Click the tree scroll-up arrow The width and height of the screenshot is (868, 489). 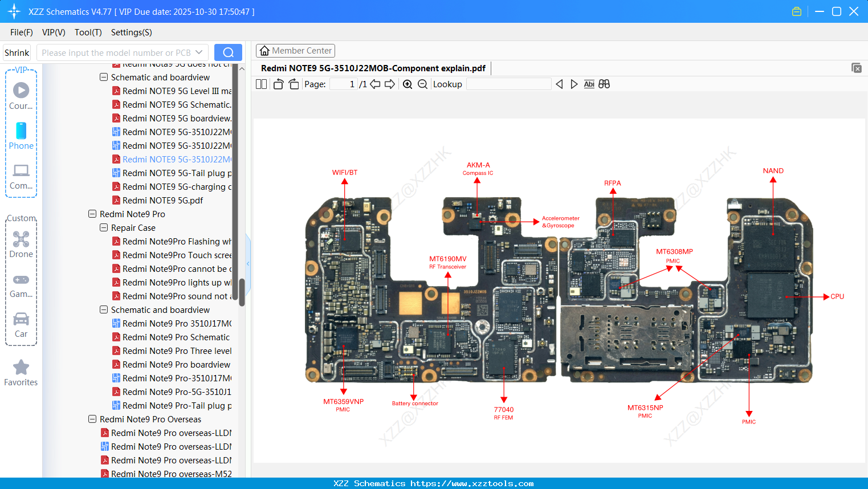(x=242, y=68)
